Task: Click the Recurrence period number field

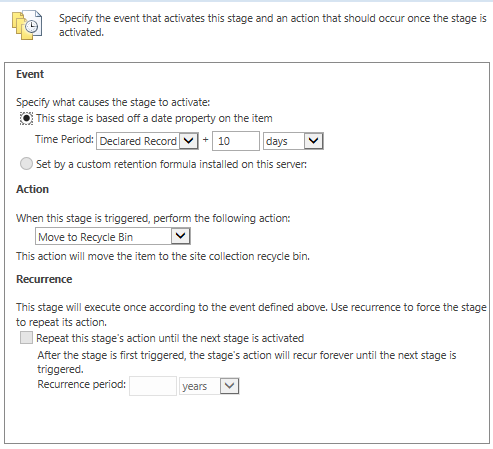Action: pos(153,386)
